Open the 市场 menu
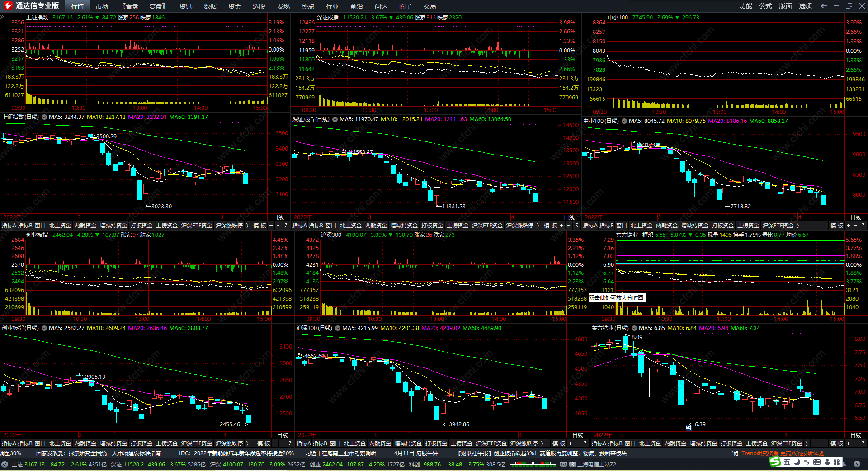 (102, 6)
